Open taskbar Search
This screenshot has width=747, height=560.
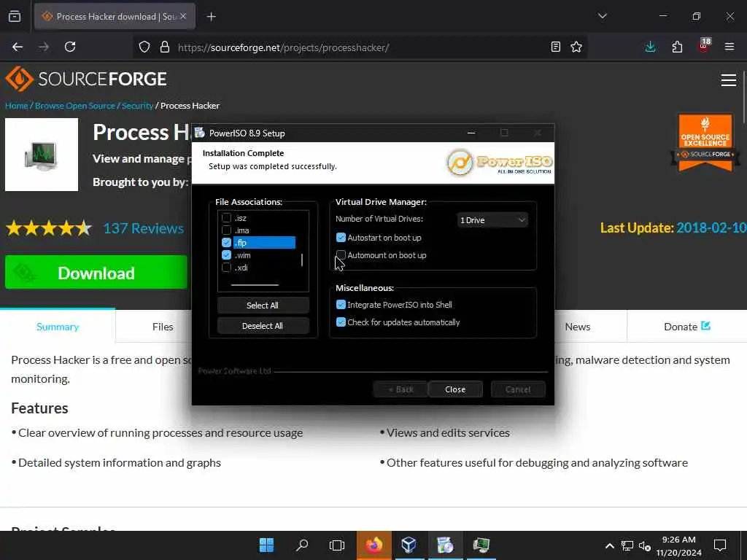click(x=302, y=545)
